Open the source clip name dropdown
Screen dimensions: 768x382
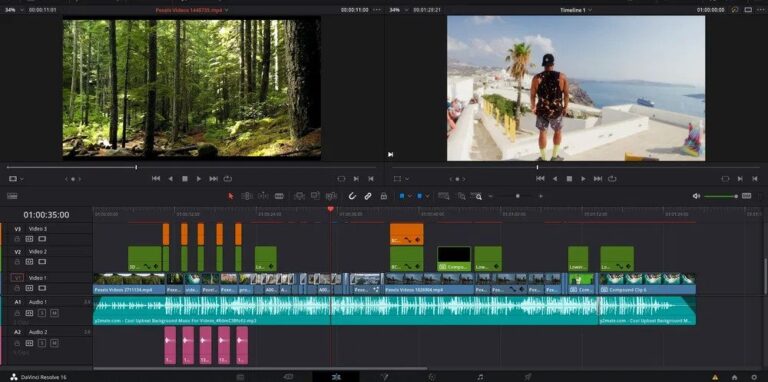pyautogui.click(x=192, y=10)
